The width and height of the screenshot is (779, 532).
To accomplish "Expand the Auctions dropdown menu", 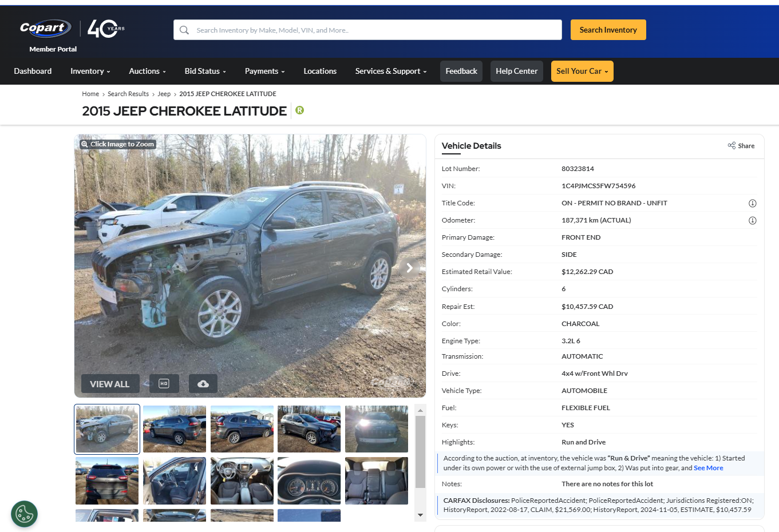I will tap(148, 72).
